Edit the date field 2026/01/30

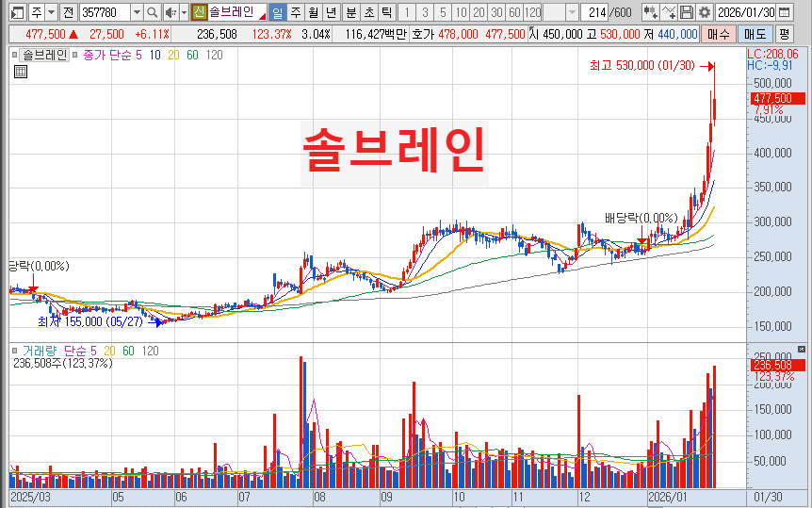click(746, 12)
